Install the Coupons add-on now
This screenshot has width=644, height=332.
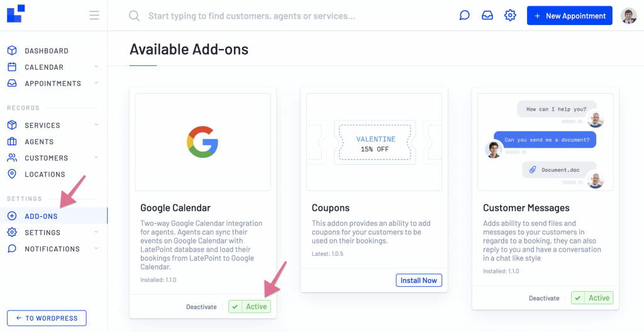419,280
